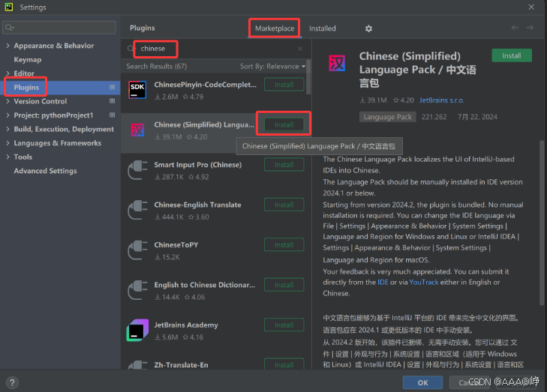Click the PyCharm logo in title bar
This screenshot has width=547, height=392.
(9, 7)
